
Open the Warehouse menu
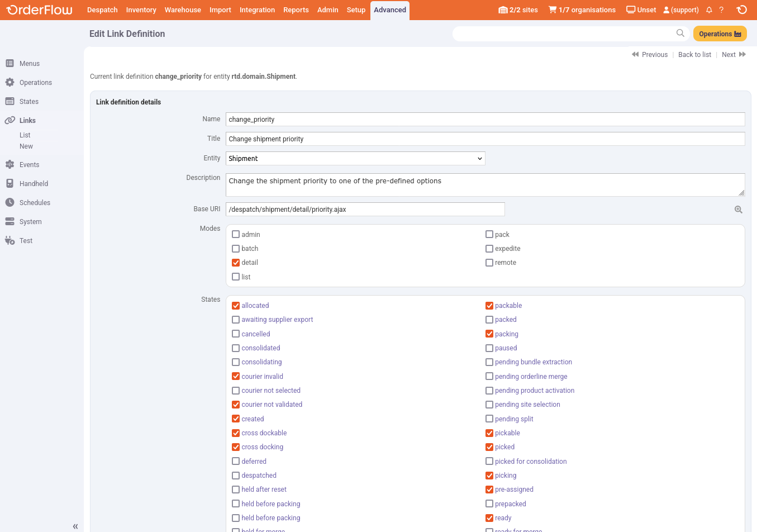tap(183, 10)
